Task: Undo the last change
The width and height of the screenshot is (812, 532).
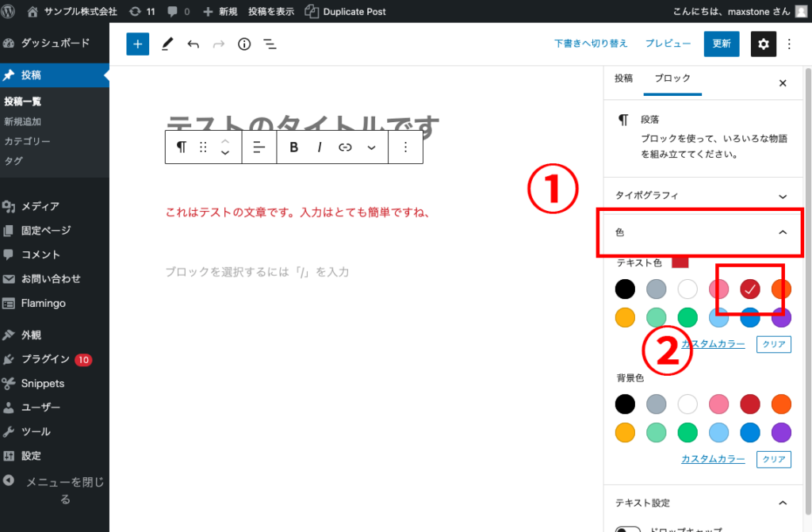Action: click(x=193, y=44)
